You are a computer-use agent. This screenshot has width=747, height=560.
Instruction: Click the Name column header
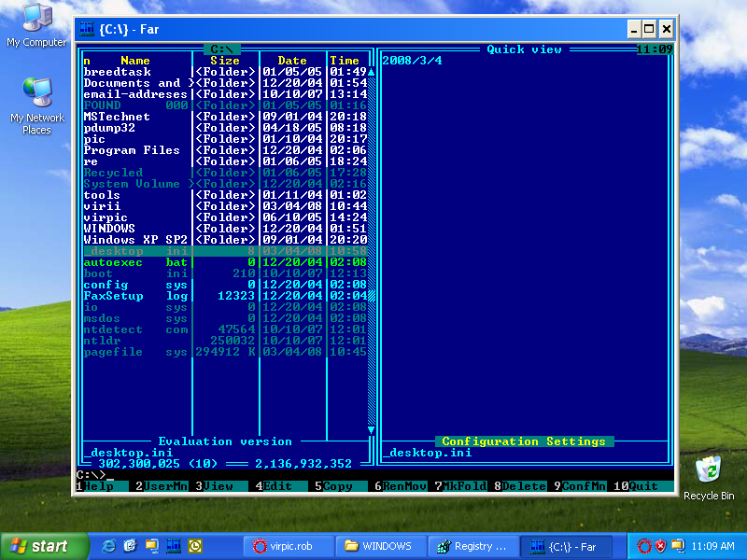[135, 61]
